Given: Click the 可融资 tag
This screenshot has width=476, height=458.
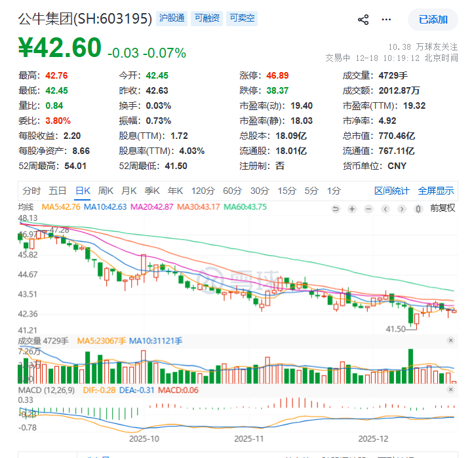Looking at the screenshot, I should [207, 18].
